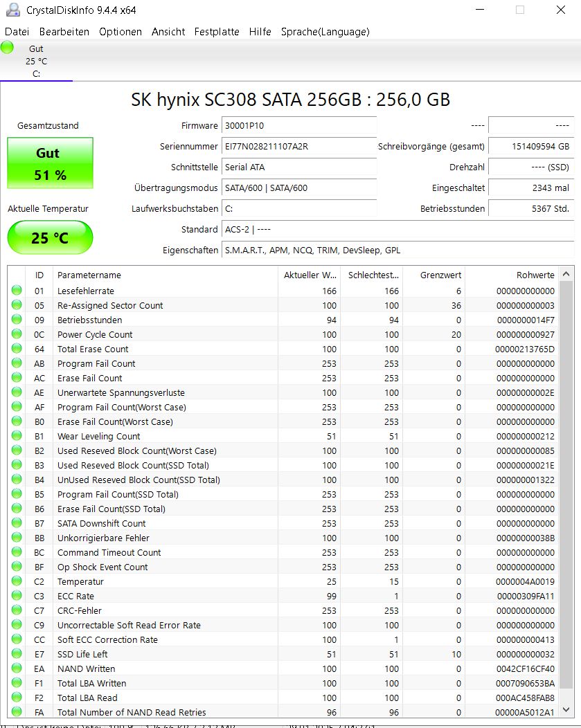Click status icon for Unkorrigierbare Fehler row
The image size is (581, 728).
point(17,537)
